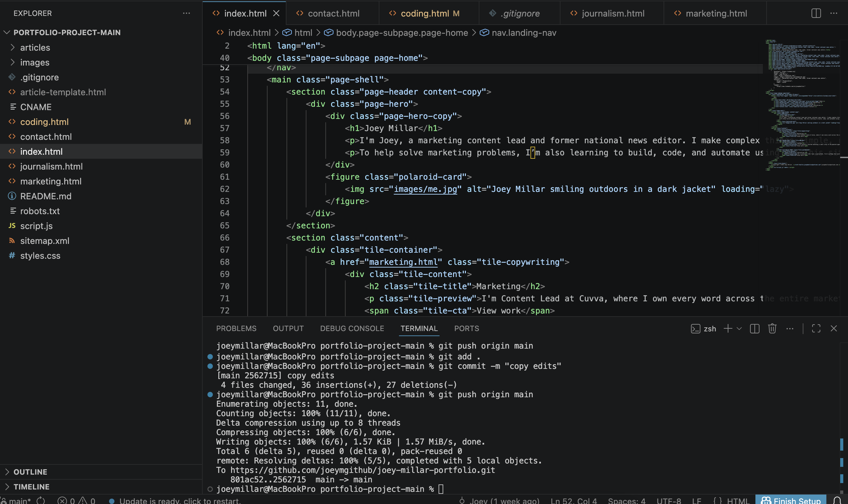This screenshot has height=504, width=848.
Task: Collapse the PORTFOLIO-PROJECT-MAIN folder section
Action: [x=101, y=32]
